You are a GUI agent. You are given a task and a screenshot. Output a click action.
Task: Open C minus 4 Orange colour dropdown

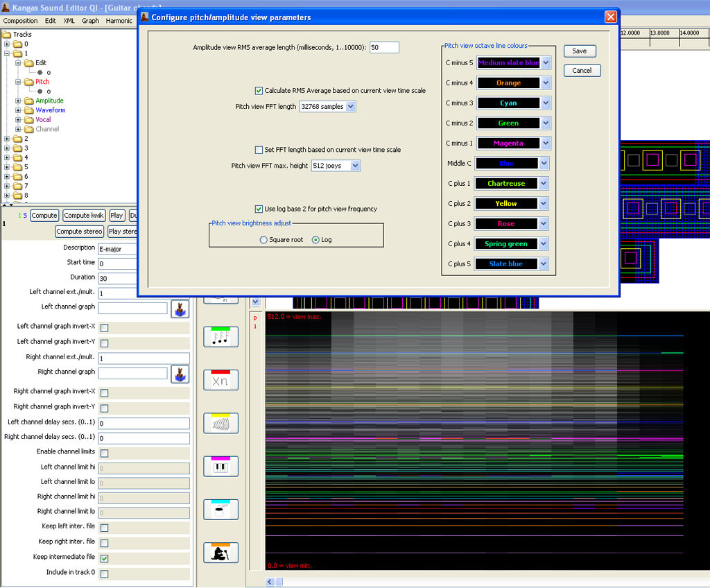point(546,83)
